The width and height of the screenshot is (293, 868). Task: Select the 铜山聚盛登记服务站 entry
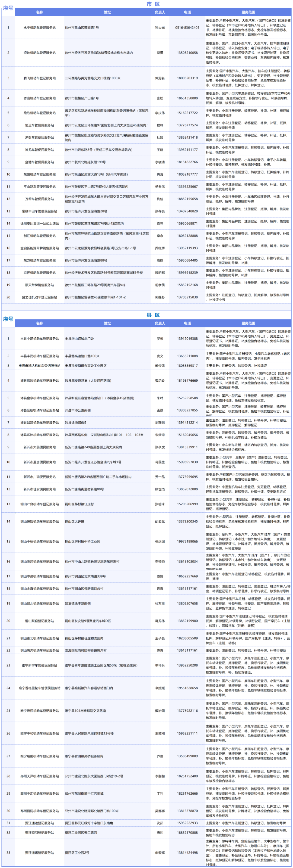[40, 621]
